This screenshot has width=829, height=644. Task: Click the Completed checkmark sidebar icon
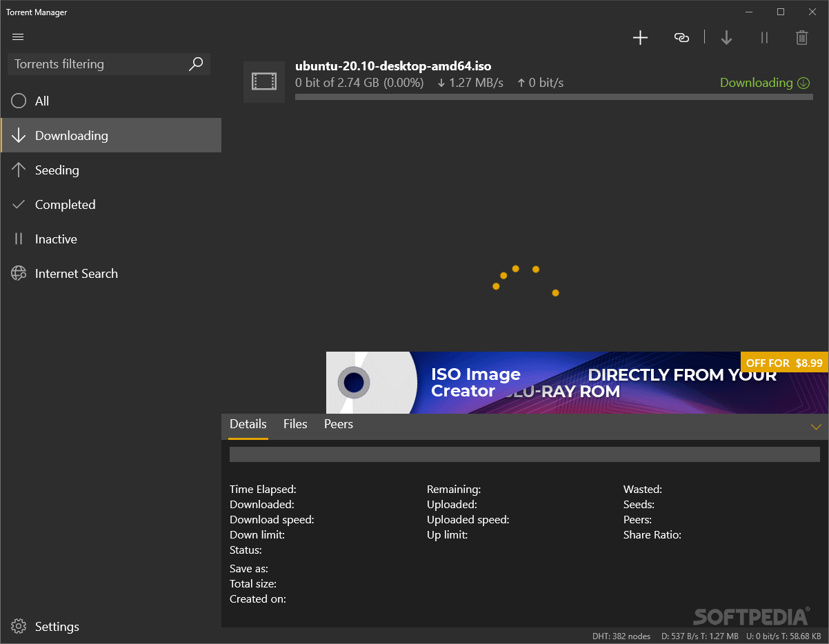(19, 205)
